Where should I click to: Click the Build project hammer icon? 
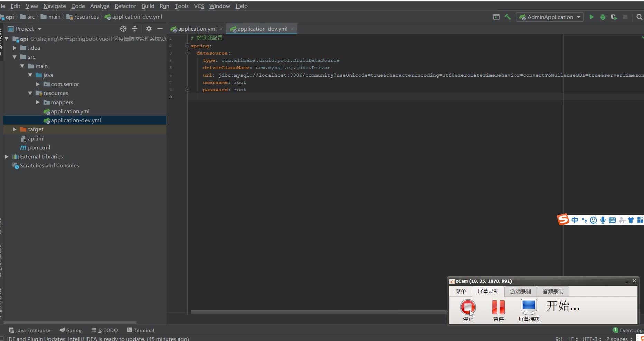click(x=508, y=17)
